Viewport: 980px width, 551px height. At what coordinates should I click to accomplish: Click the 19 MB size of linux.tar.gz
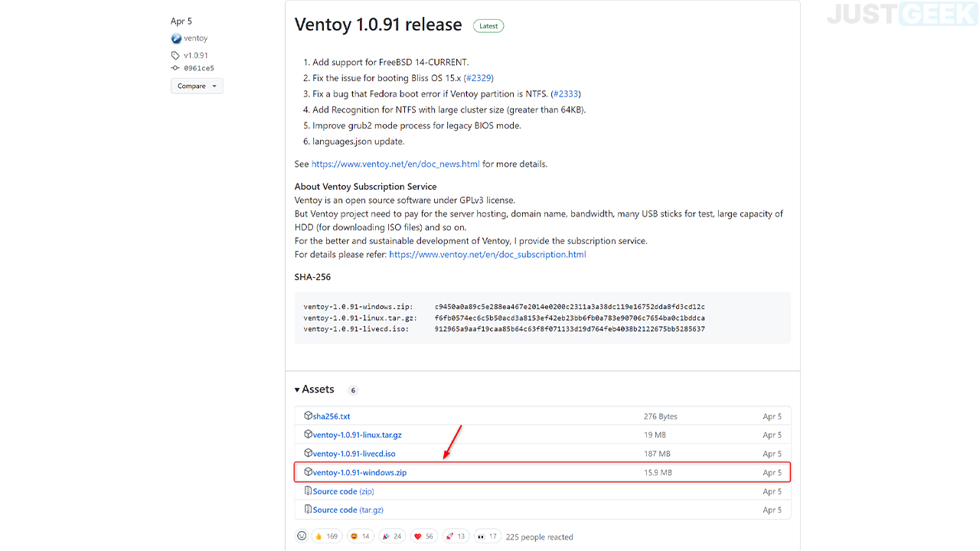(655, 435)
